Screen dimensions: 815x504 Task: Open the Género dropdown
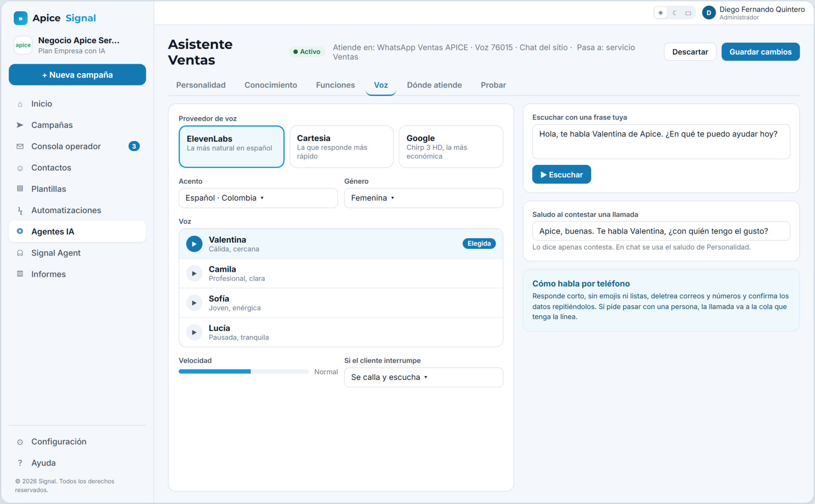(424, 198)
